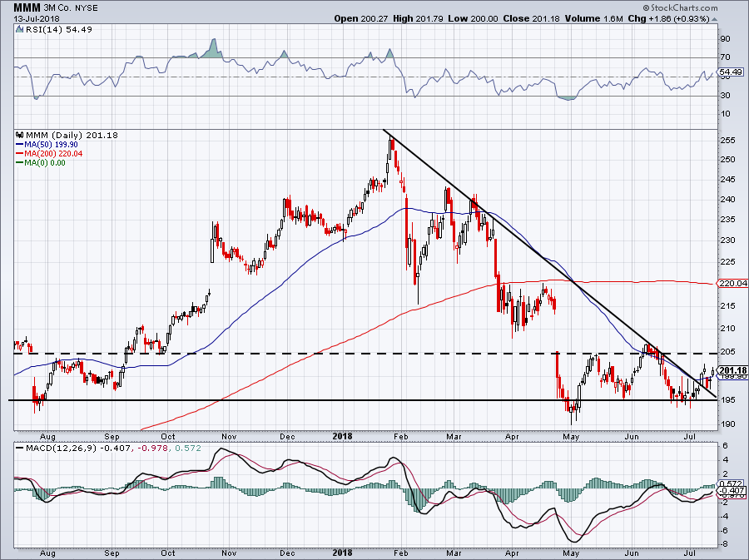749x560 pixels.
Task: Click the 'MA(0) 0.00' legend text
Action: (45, 163)
